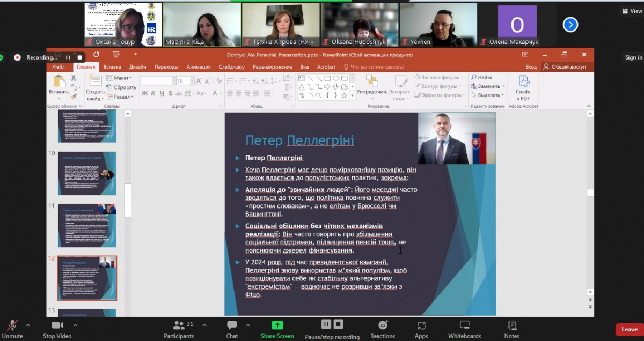Stop Video camera in Zoom toolbar
This screenshot has width=644, height=341.
[x=57, y=328]
